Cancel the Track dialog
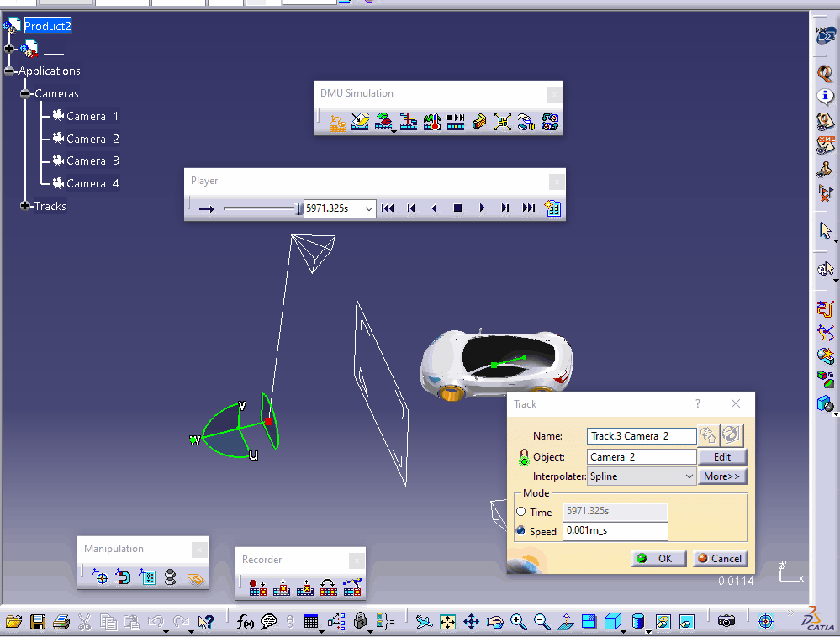Image resolution: width=840 pixels, height=637 pixels. pos(720,559)
